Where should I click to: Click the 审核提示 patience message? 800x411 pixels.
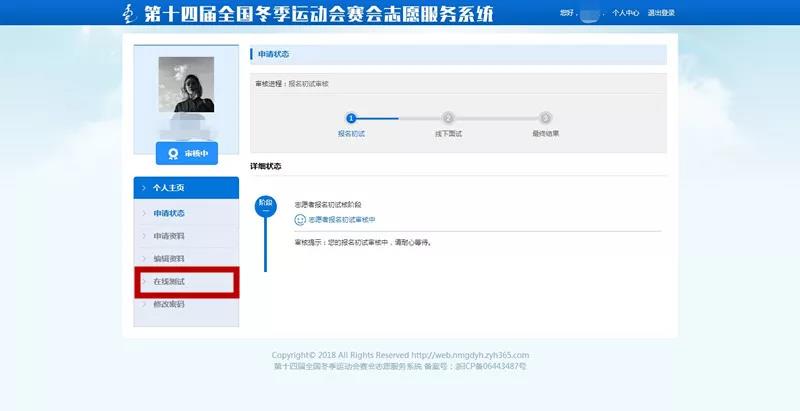coord(363,243)
